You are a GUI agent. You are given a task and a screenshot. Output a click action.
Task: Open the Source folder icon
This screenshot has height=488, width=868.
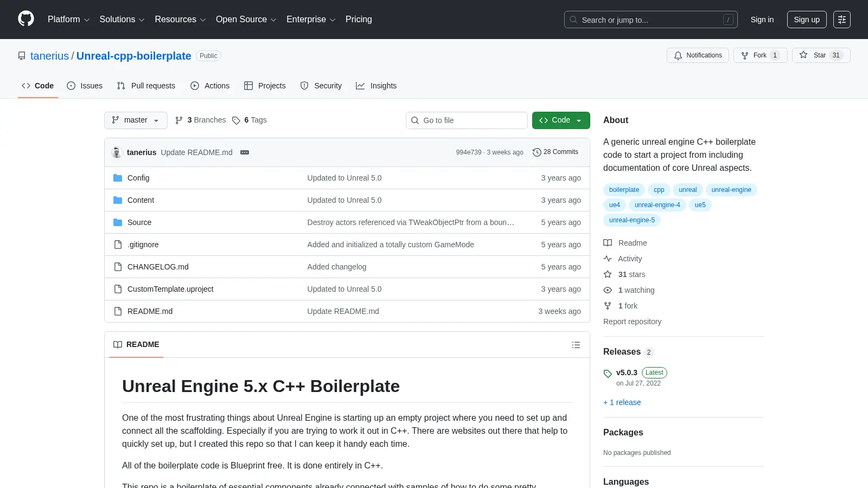(x=118, y=222)
